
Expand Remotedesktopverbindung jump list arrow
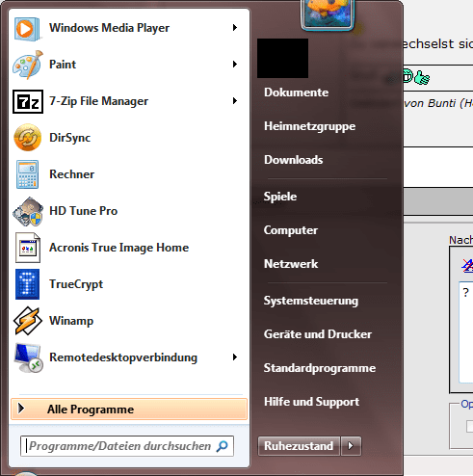pyautogui.click(x=235, y=357)
